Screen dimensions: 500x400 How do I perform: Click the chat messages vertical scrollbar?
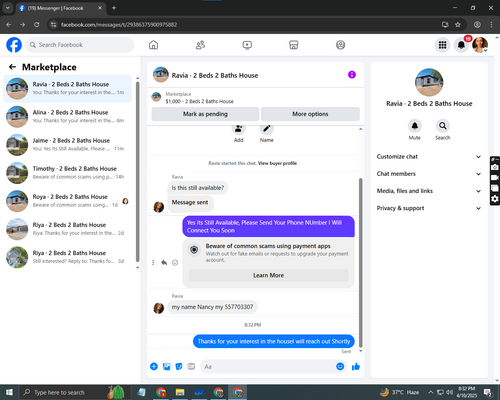360,263
